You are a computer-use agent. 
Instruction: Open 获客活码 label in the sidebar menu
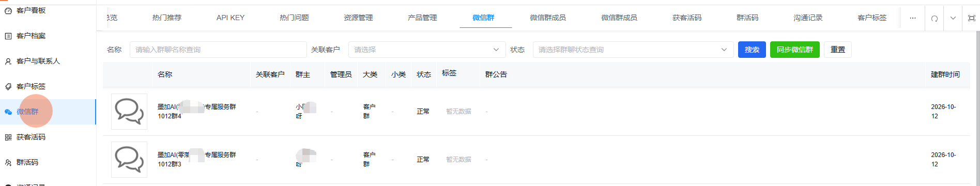coord(31,137)
